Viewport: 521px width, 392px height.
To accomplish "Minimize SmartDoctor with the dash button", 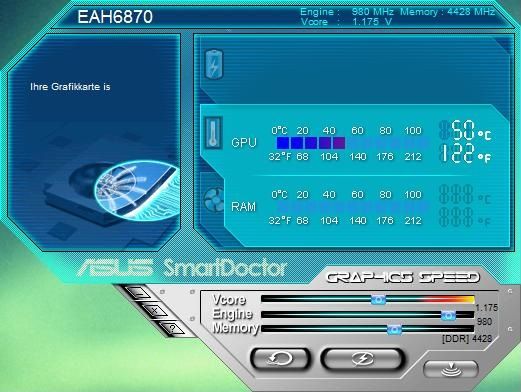I will click(x=139, y=293).
